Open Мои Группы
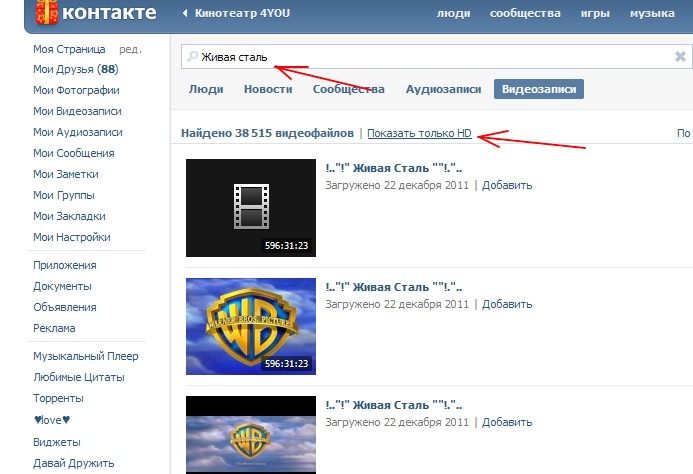Screen dimensions: 693x474 [64, 195]
